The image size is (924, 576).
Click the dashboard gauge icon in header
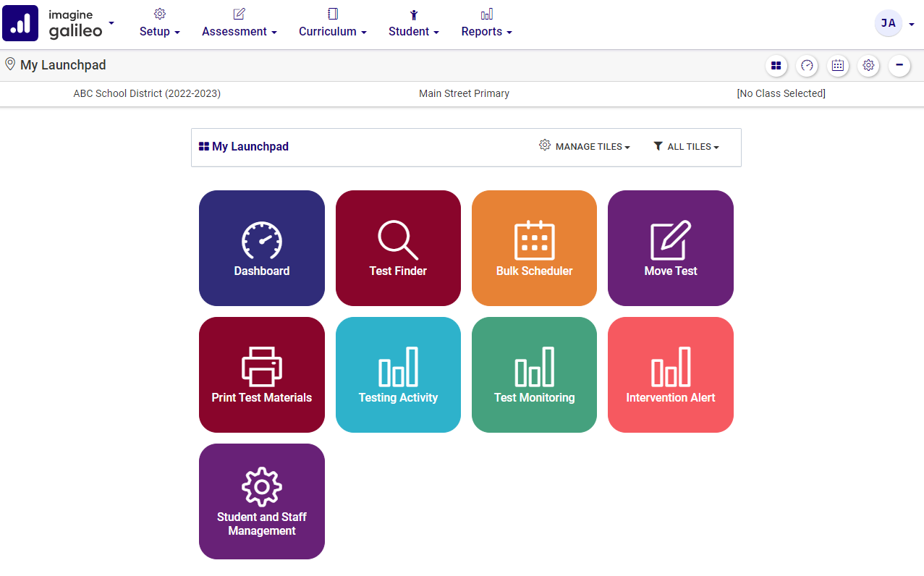[807, 66]
